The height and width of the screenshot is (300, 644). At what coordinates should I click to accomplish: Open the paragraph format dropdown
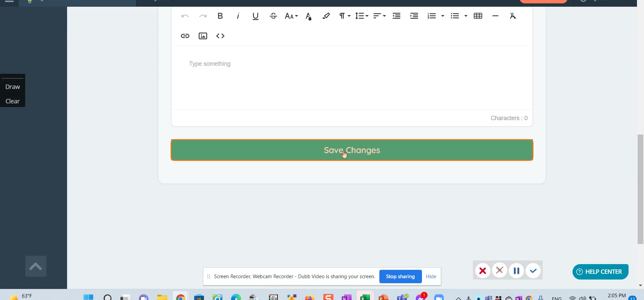(344, 16)
